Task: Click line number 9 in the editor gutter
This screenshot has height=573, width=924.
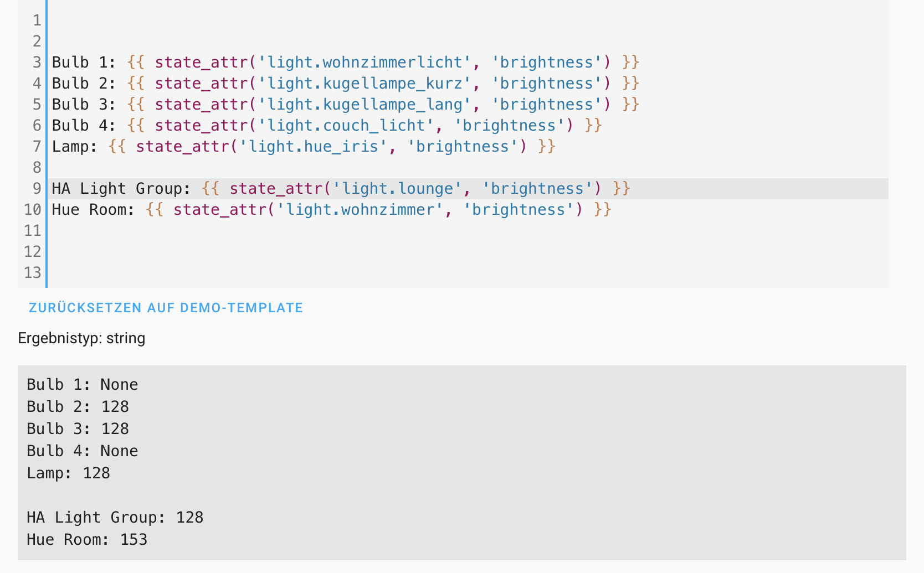Action: coord(37,188)
